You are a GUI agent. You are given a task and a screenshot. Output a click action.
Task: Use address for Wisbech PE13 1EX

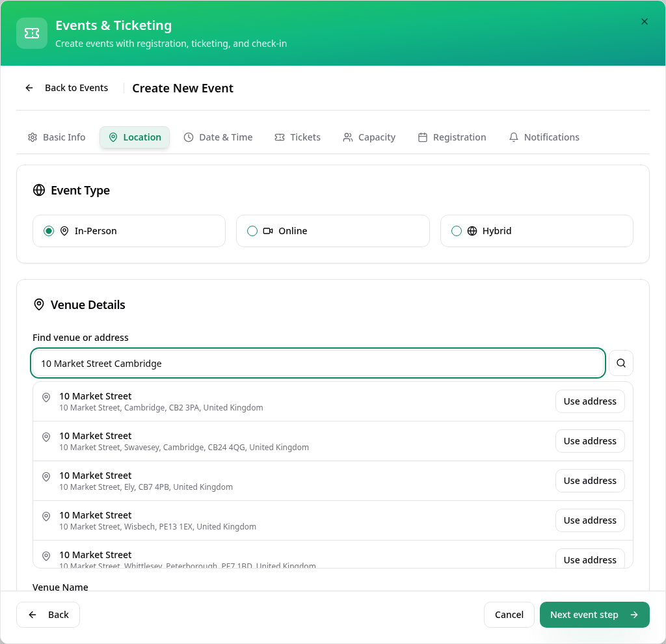tap(590, 520)
